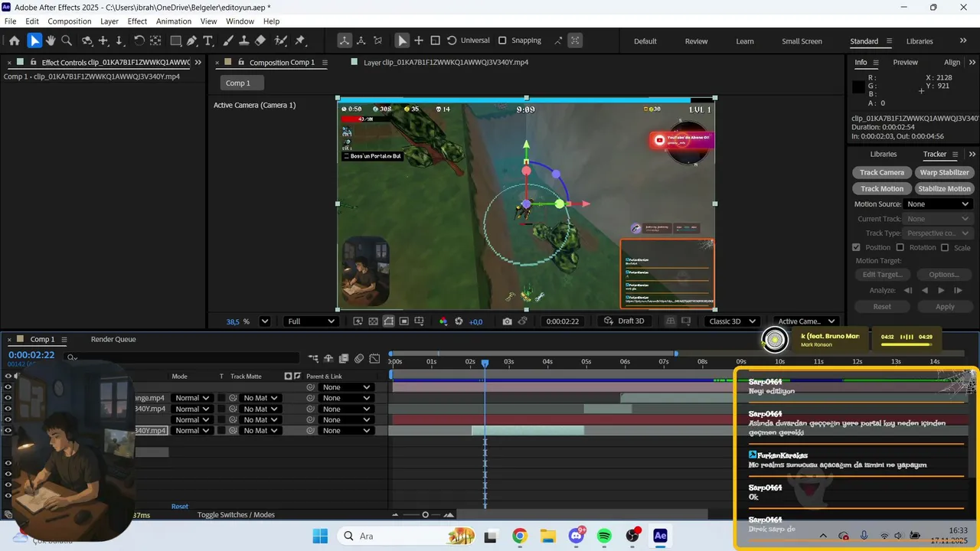Enable the Rotation checkbox in the Tracker
Viewport: 980px width, 551px height.
coord(900,247)
